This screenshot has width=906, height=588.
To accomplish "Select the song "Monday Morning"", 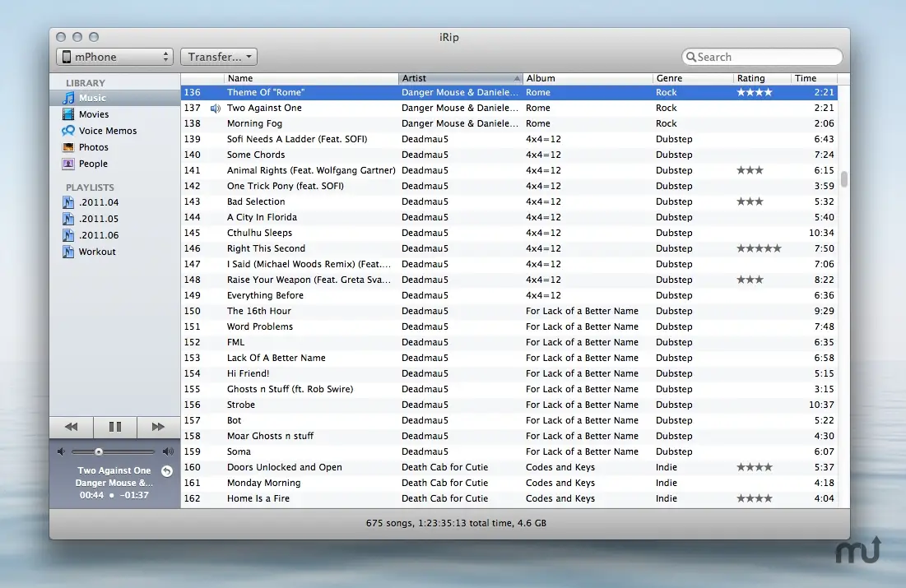I will [509, 483].
